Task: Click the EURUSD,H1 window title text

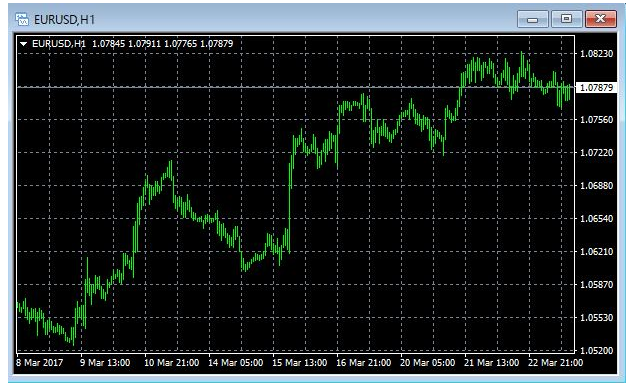Action: click(x=64, y=20)
